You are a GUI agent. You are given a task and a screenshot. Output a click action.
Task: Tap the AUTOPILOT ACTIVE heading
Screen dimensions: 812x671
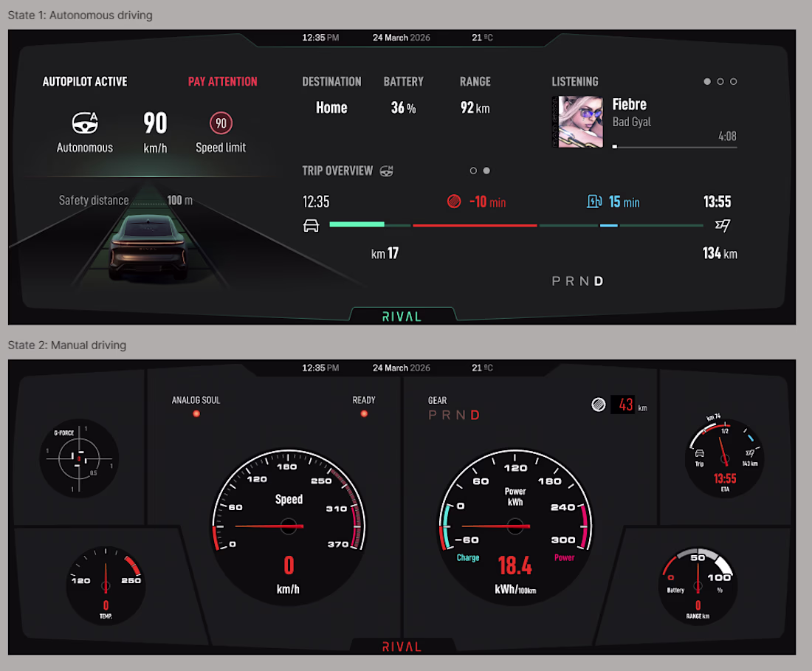(85, 81)
